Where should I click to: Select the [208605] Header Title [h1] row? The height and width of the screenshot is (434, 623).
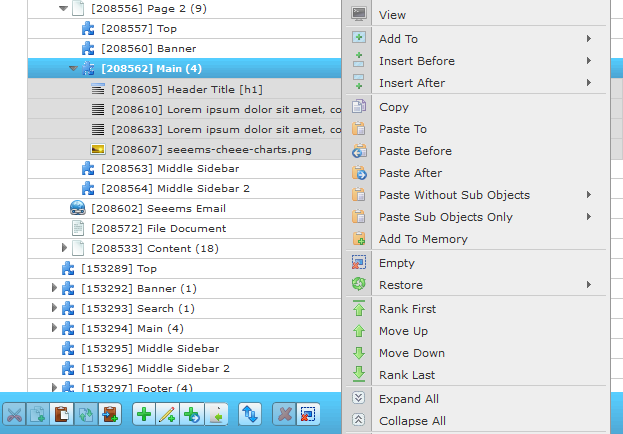point(184,89)
